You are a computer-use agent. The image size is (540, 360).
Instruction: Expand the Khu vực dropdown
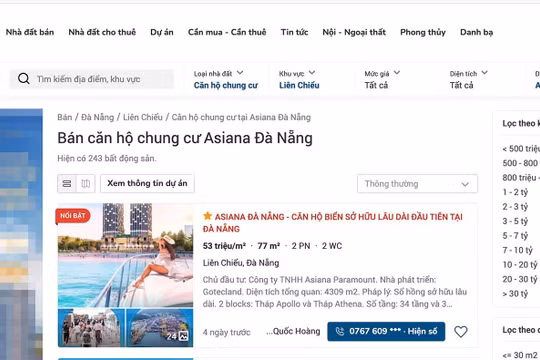coord(297,73)
